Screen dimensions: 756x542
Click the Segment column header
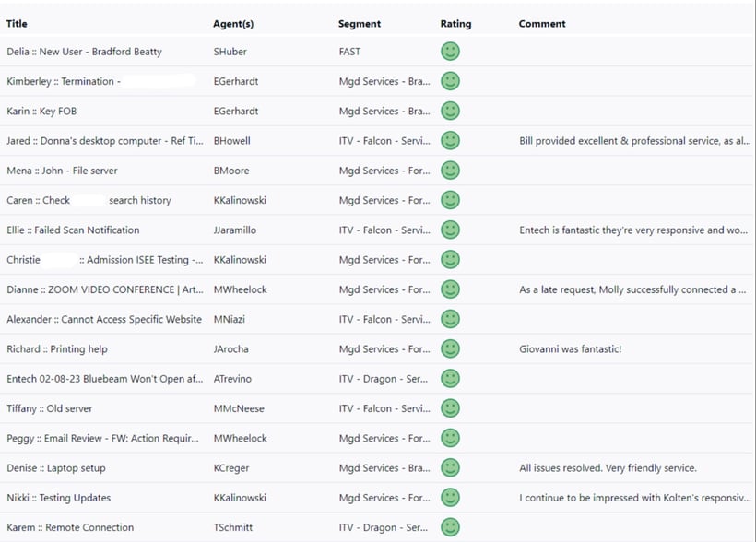360,24
